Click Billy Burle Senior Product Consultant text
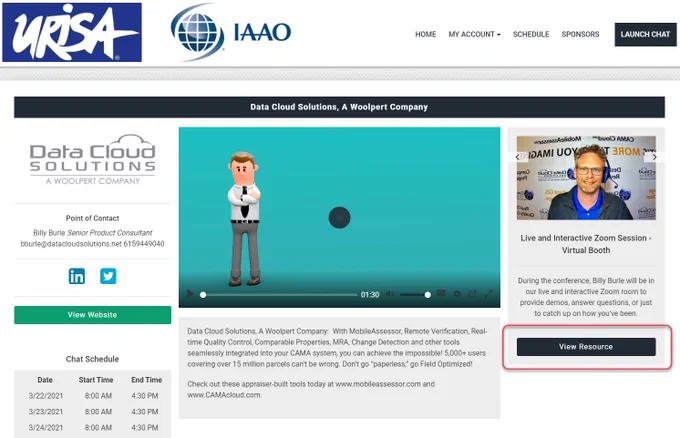Viewport: 680px width, 438px height. click(93, 232)
